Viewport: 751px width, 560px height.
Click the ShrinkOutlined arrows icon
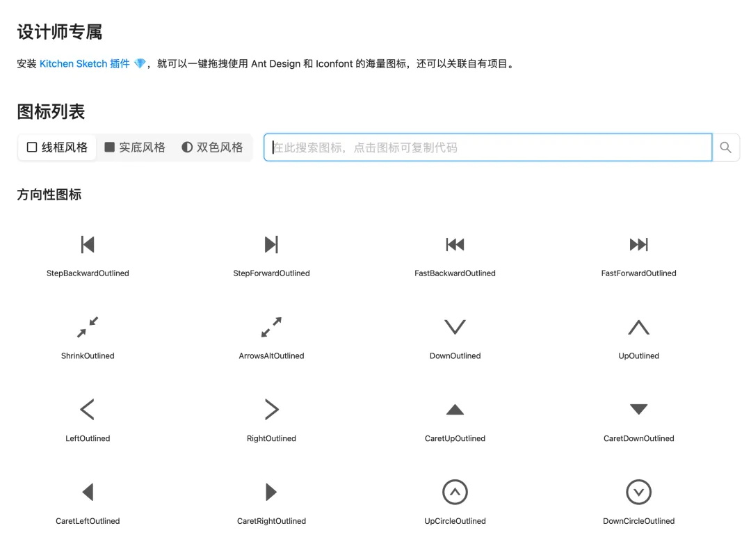point(88,327)
